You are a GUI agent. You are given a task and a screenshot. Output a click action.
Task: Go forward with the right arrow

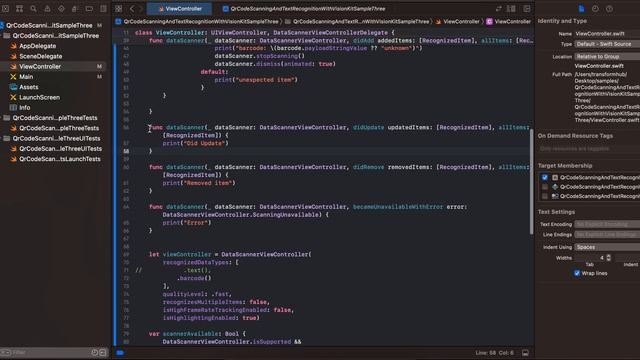[141, 9]
